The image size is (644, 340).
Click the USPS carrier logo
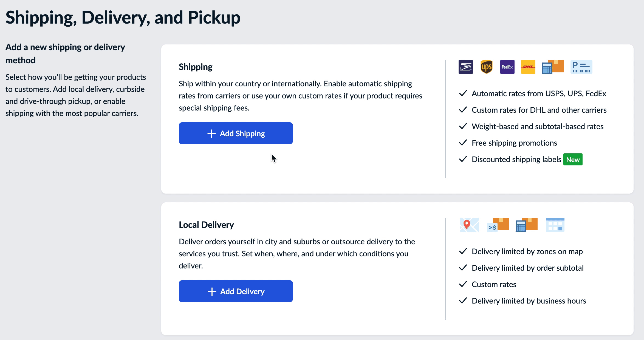(465, 67)
